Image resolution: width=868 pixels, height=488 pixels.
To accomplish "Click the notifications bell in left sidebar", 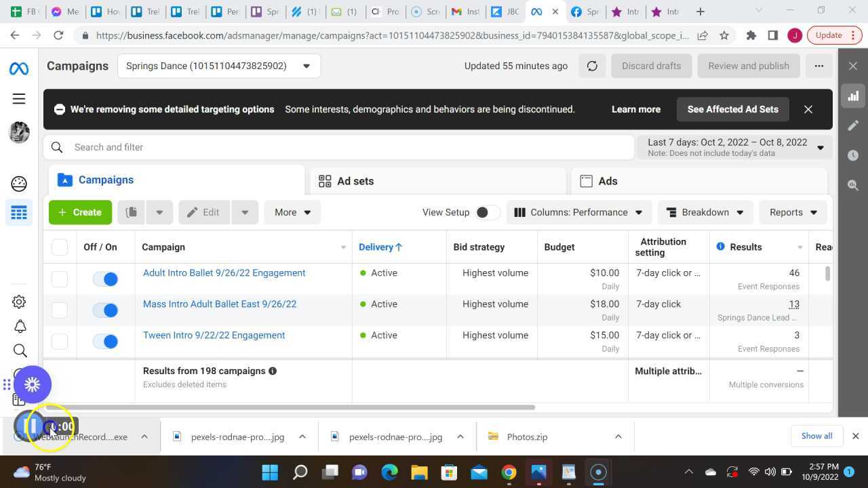I will [20, 327].
